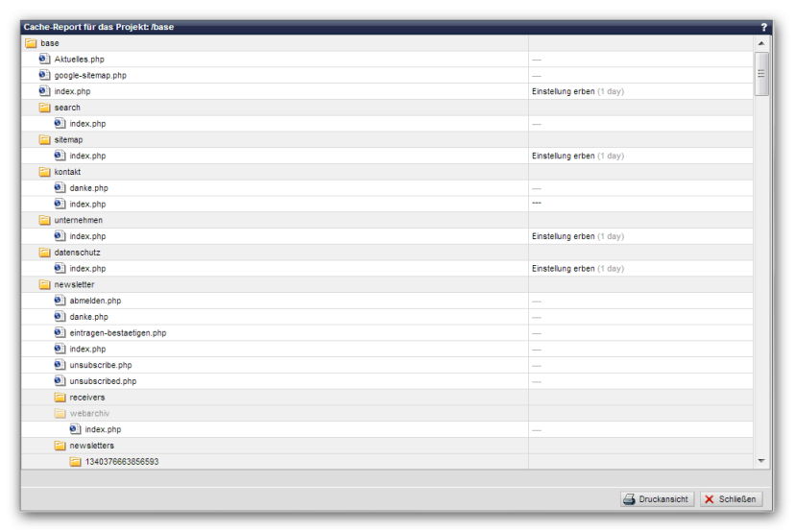This screenshot has height=532, width=795.
Task: Click the unsubscribed.php page icon
Action: tap(60, 381)
